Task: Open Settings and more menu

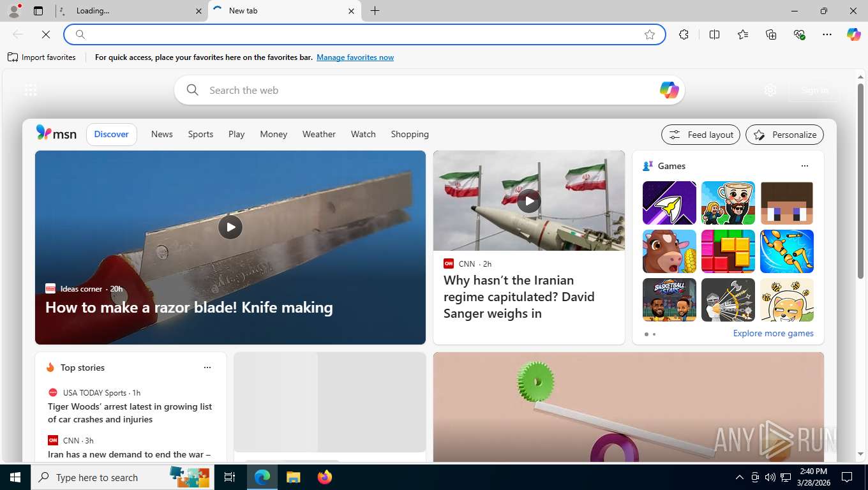Action: click(x=827, y=34)
